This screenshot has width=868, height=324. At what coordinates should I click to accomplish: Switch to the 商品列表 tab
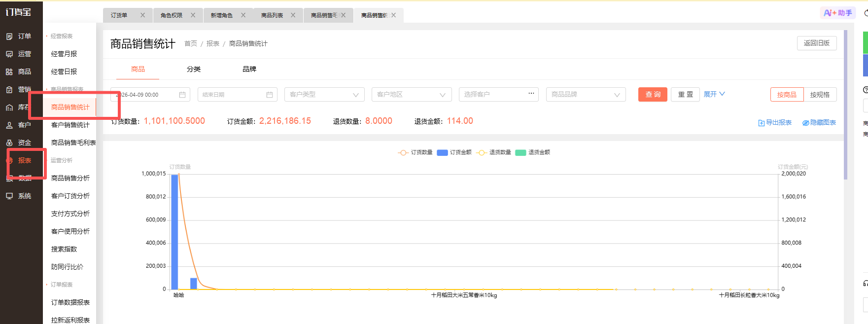pos(272,15)
